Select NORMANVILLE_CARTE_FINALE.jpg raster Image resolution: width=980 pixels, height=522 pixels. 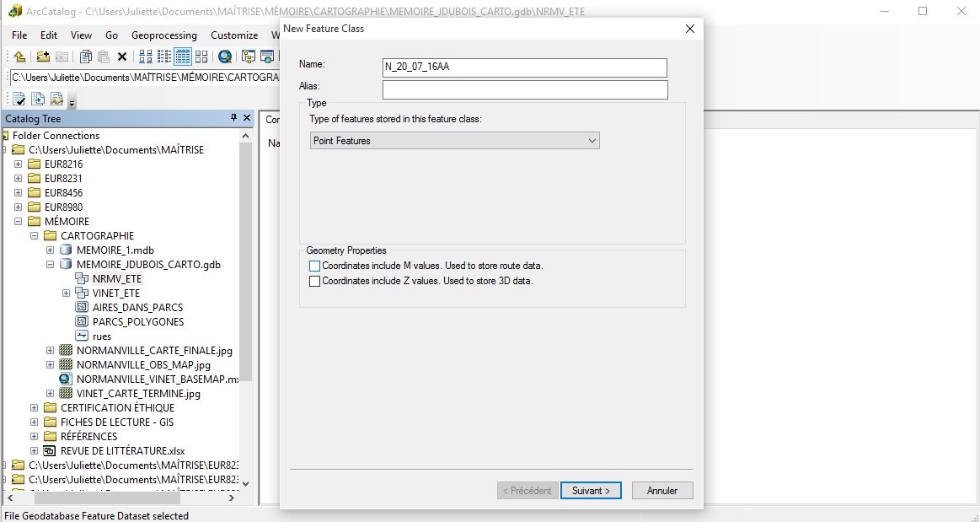point(154,351)
